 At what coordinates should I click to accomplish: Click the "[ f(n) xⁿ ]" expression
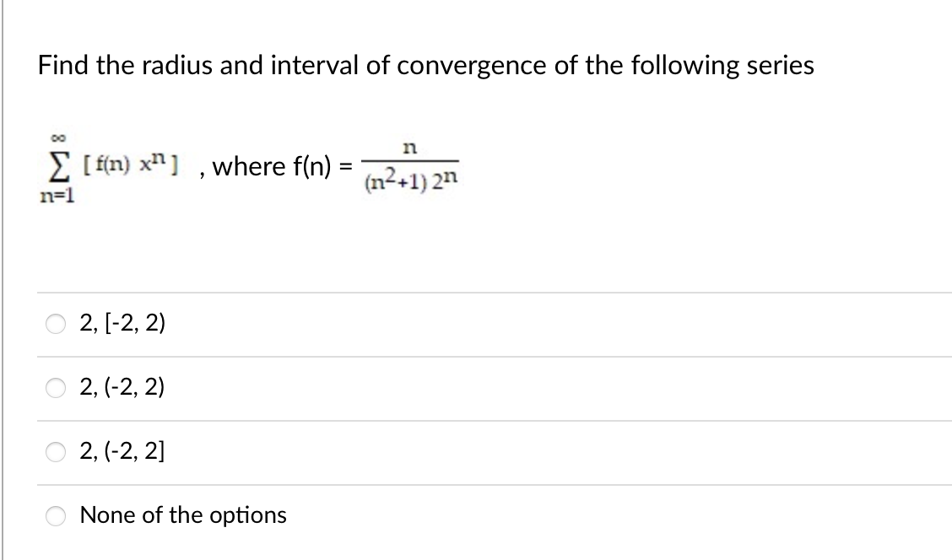[x=128, y=166]
